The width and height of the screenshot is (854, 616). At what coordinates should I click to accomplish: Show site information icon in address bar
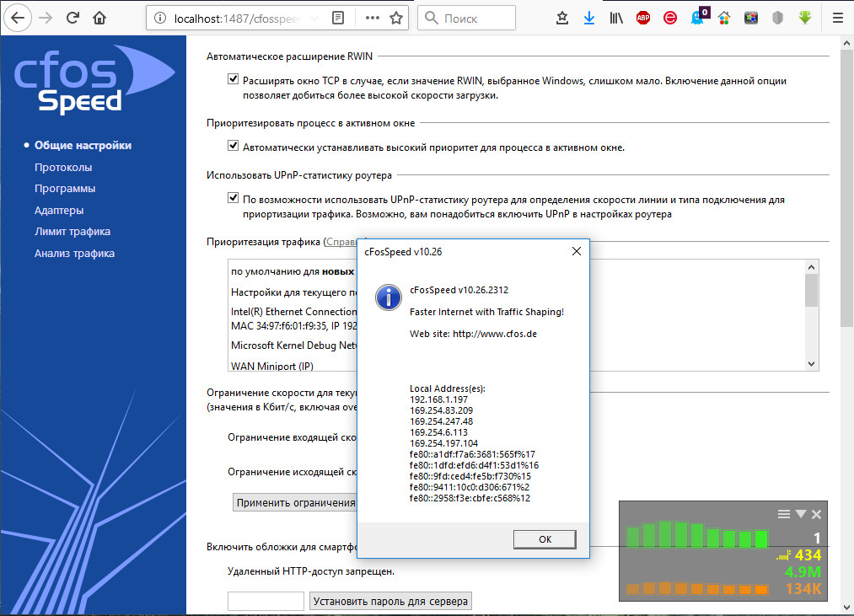pyautogui.click(x=160, y=18)
